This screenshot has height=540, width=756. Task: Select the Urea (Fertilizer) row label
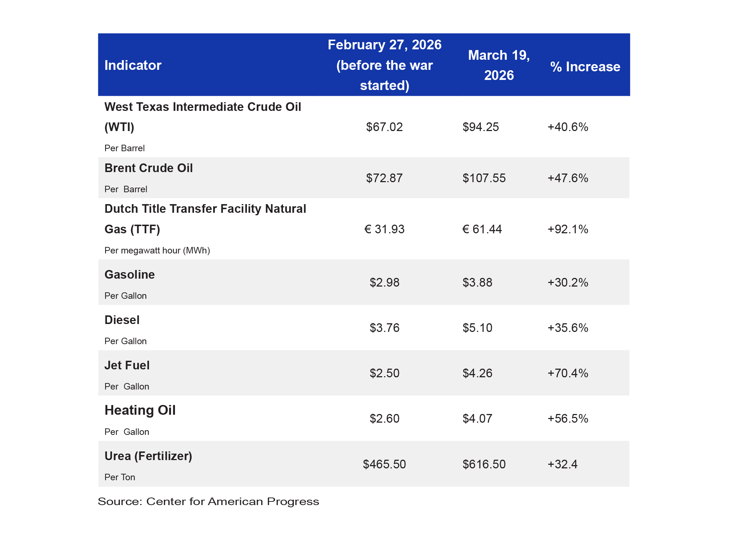[148, 456]
